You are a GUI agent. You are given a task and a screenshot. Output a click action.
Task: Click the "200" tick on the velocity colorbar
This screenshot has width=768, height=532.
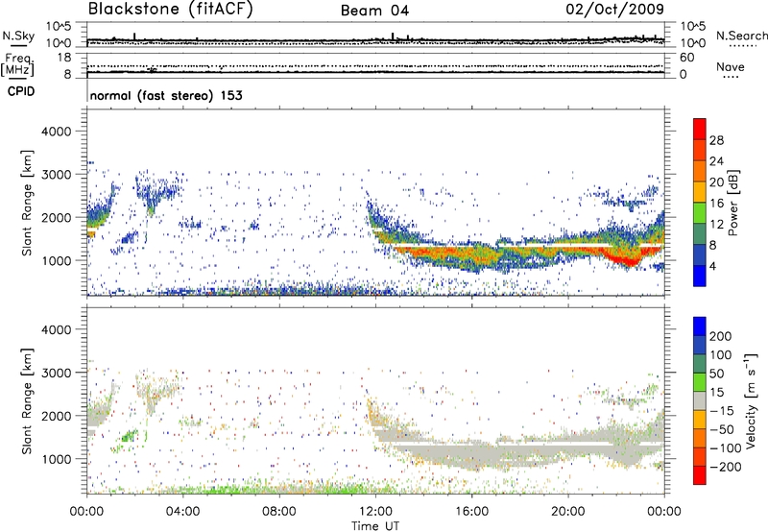(x=721, y=336)
